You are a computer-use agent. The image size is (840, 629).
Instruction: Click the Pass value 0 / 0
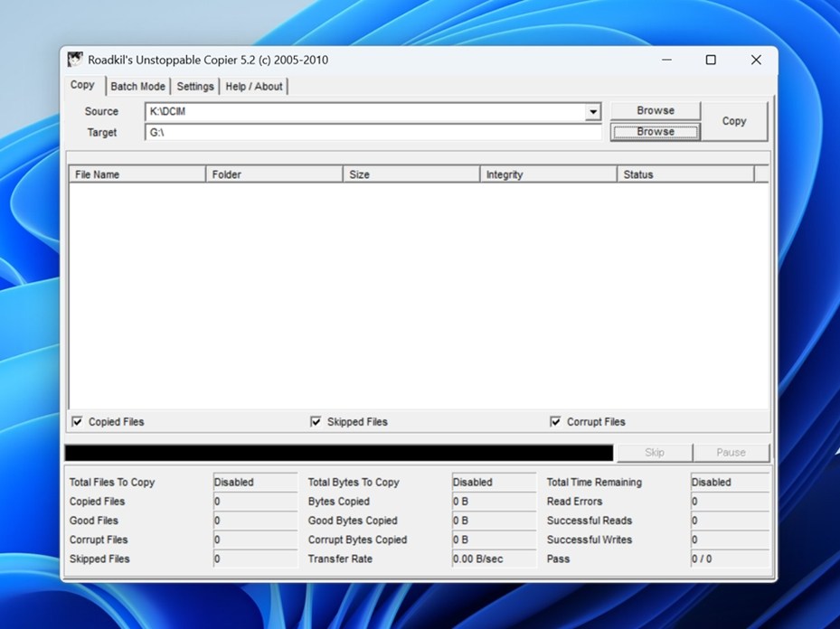click(731, 559)
